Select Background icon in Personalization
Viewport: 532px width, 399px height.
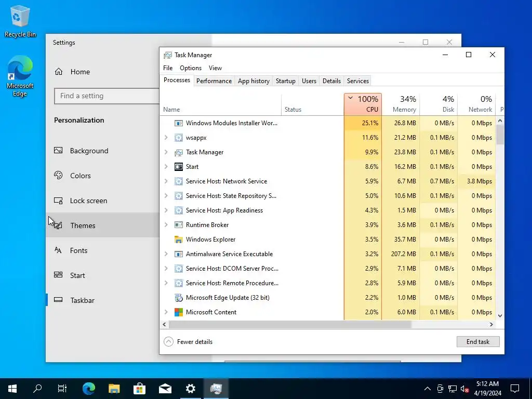(58, 150)
